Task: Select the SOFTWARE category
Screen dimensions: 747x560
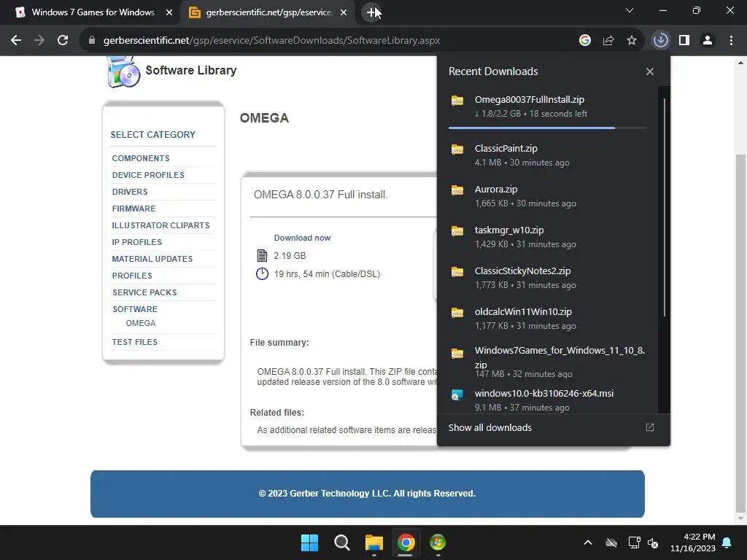Action: coord(135,309)
